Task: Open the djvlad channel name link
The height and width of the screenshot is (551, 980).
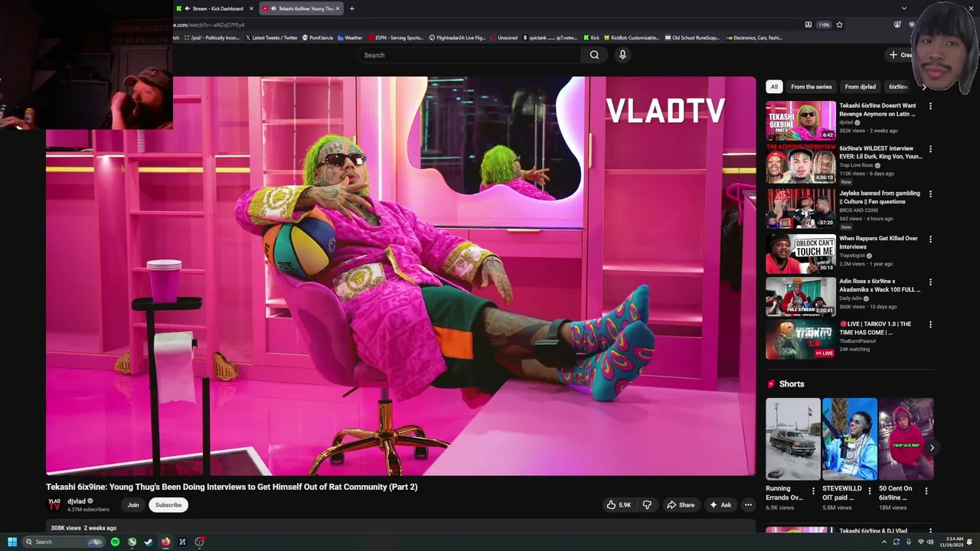Action: tap(77, 501)
